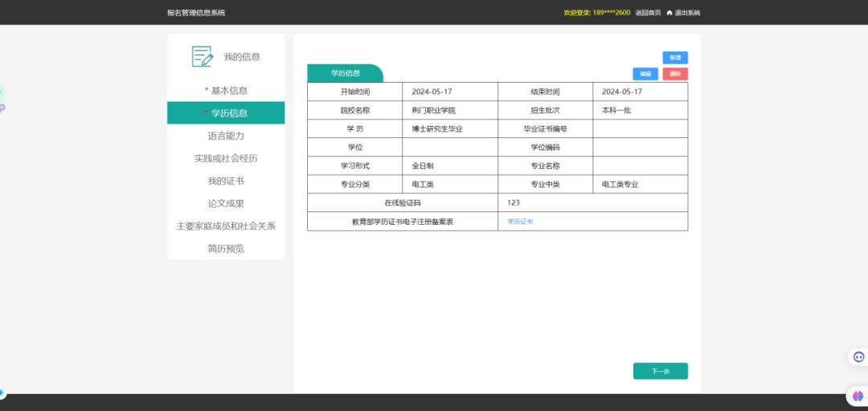
Task: Go to 语言能力 section
Action: click(226, 136)
